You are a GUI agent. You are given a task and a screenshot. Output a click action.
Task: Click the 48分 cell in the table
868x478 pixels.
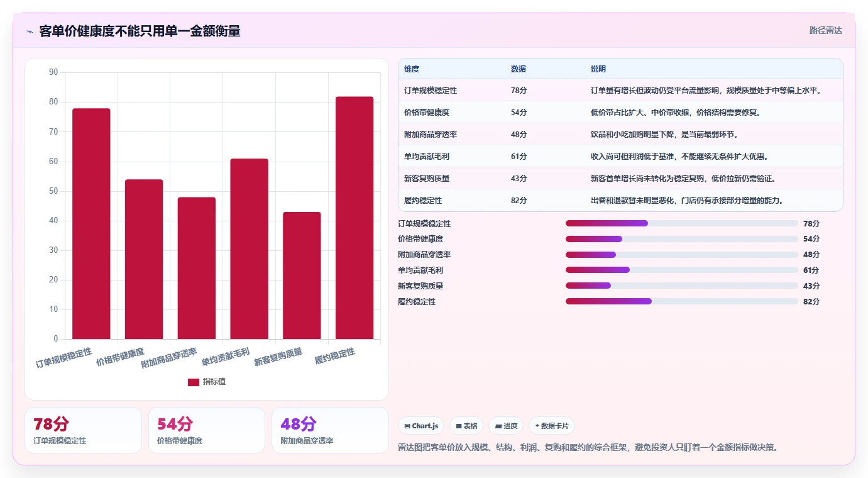[519, 135]
